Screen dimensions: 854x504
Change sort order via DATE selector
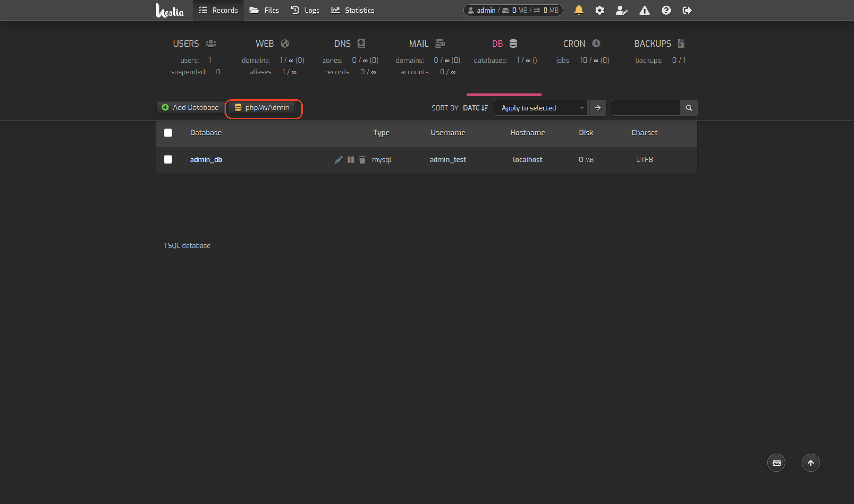pos(475,108)
